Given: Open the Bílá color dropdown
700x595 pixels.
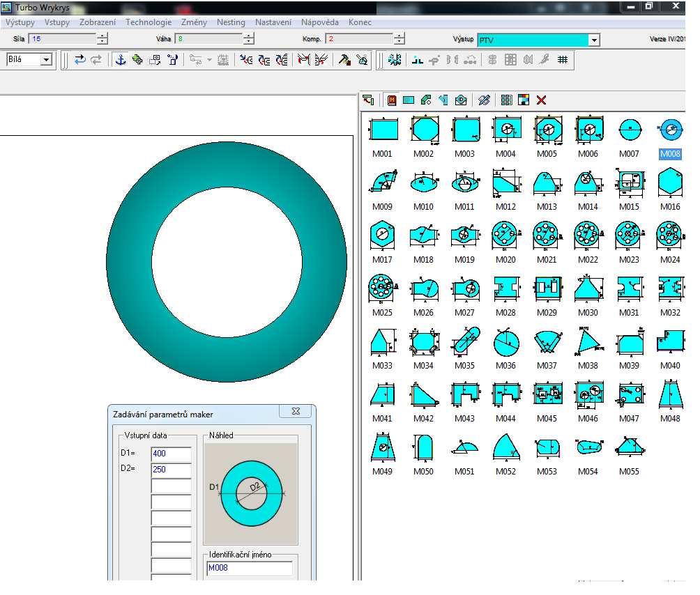Looking at the screenshot, I should 46,59.
